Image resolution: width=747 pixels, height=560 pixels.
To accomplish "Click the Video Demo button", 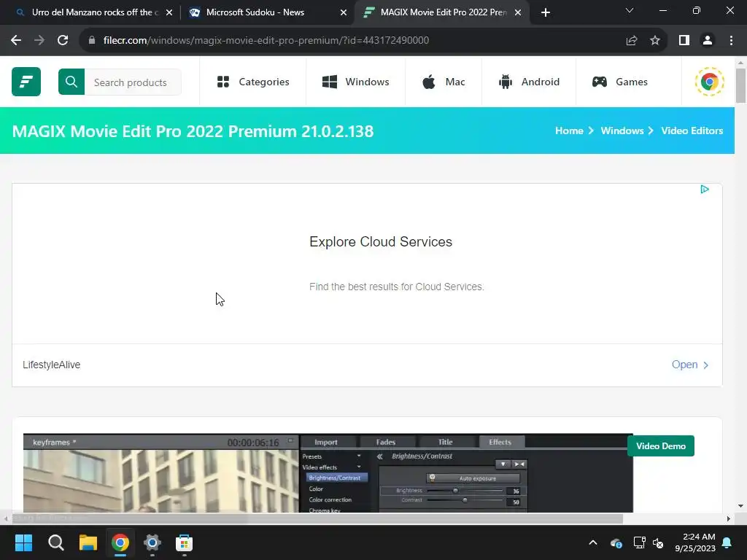I will tap(661, 446).
